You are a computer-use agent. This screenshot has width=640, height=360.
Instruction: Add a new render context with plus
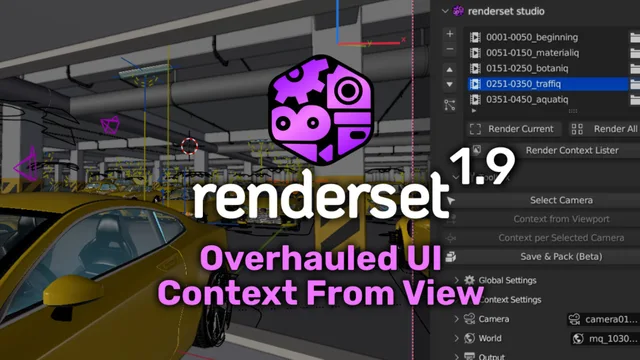[450, 34]
